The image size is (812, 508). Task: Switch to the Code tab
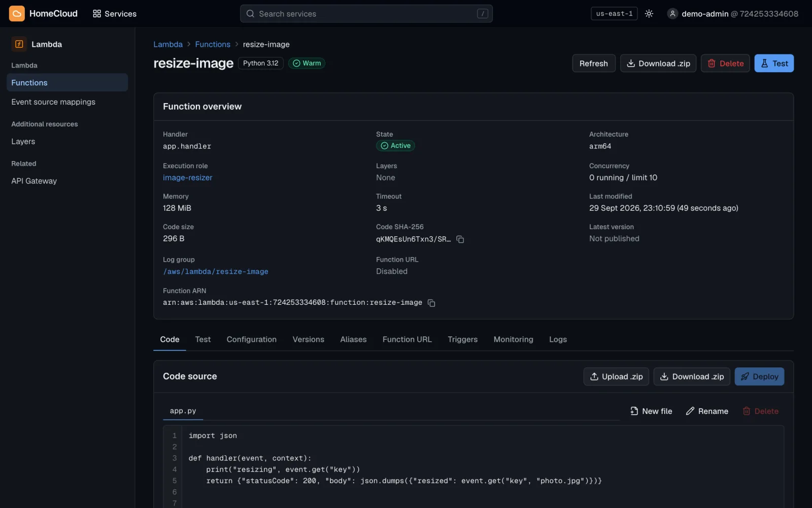[x=170, y=339]
